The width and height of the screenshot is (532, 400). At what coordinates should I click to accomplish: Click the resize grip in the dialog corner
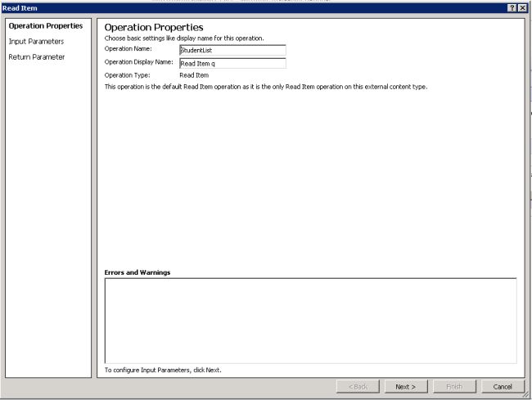527,395
